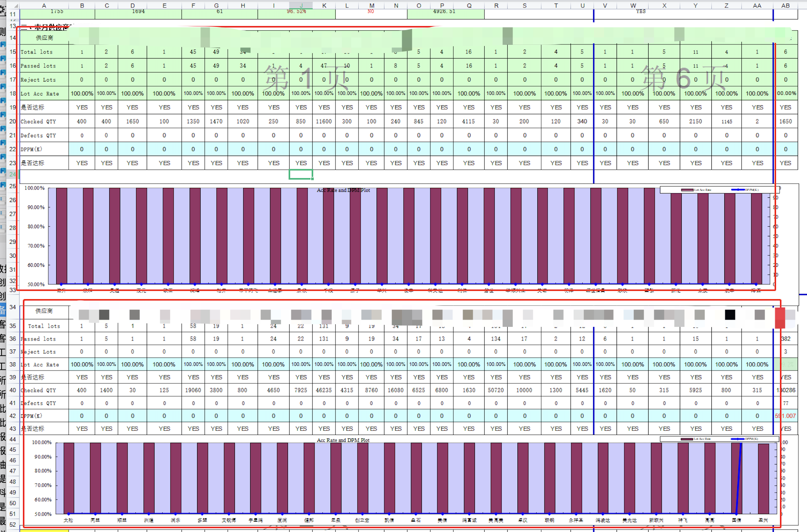Select the lower chart title 'Acc Rate and DPM Plot'

coord(343,440)
